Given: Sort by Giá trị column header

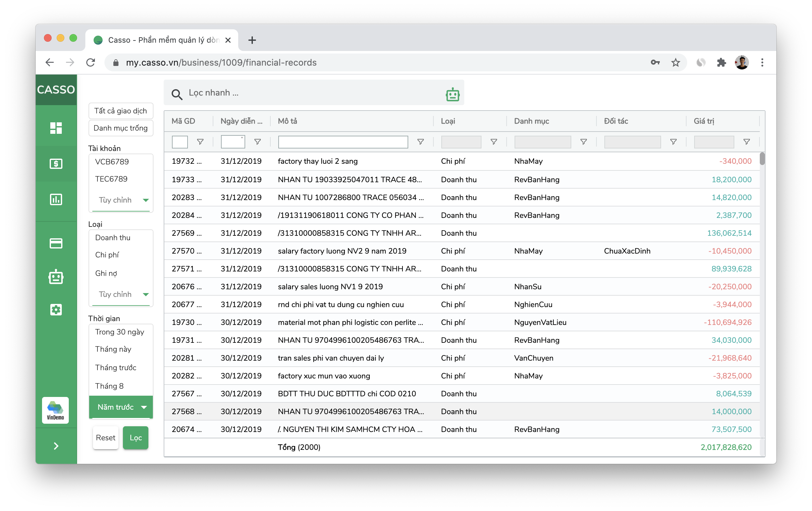Looking at the screenshot, I should coord(704,121).
